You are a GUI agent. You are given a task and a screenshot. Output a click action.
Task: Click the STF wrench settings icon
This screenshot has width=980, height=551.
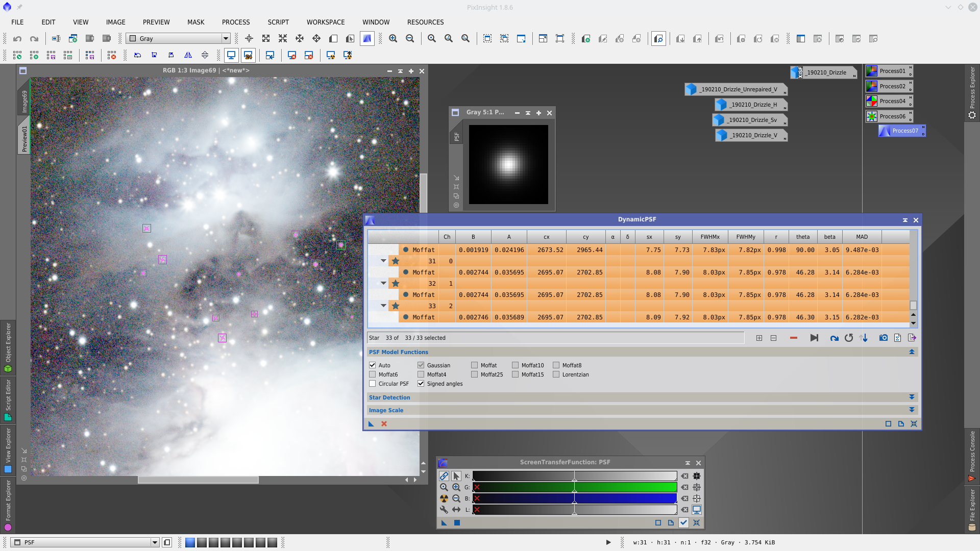point(444,510)
